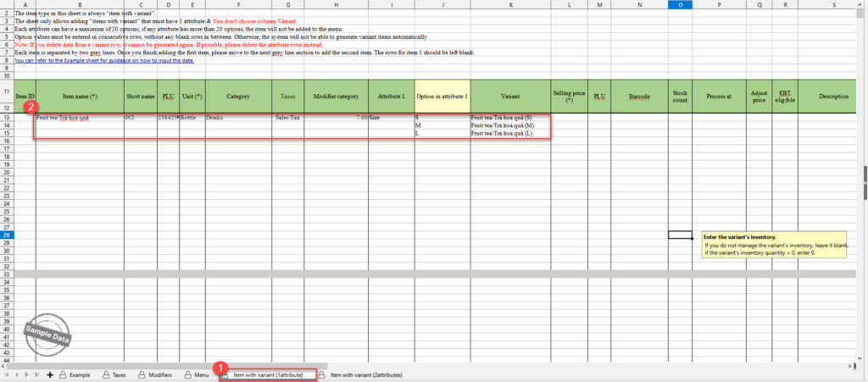Click the lock icon on Modifiers tab
The width and height of the screenshot is (868, 382).
[x=142, y=374]
